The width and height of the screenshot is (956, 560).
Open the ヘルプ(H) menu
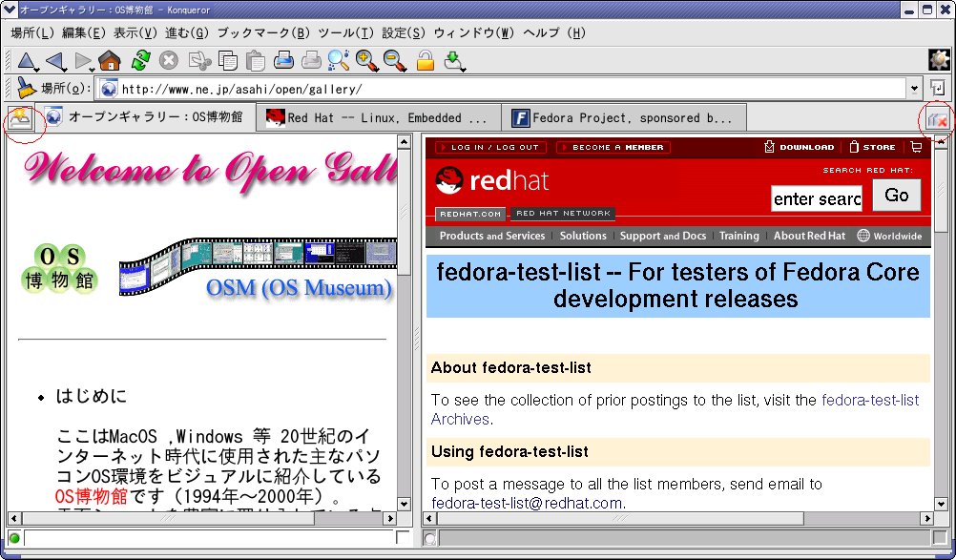pyautogui.click(x=555, y=32)
